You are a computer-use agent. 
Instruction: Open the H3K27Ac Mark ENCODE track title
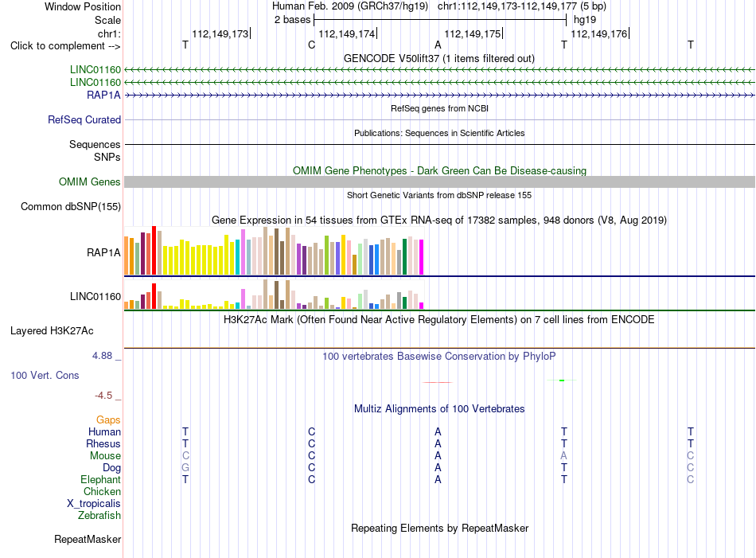point(439,320)
